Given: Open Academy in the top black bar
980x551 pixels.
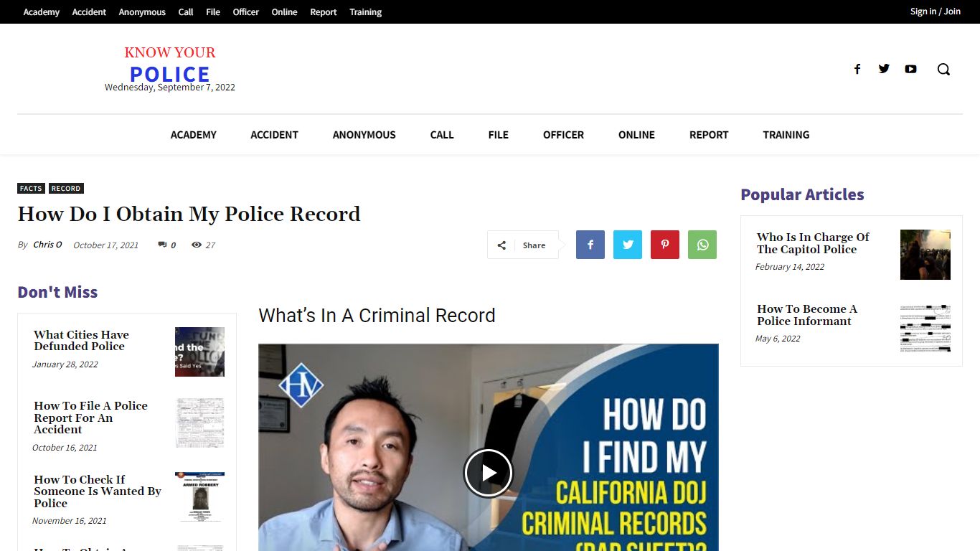Looking at the screenshot, I should [42, 12].
